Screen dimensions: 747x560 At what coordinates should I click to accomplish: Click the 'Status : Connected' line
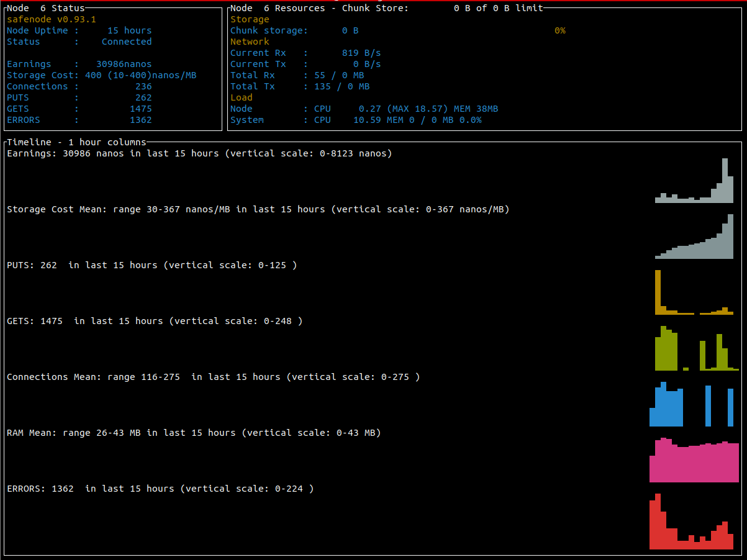pyautogui.click(x=79, y=42)
